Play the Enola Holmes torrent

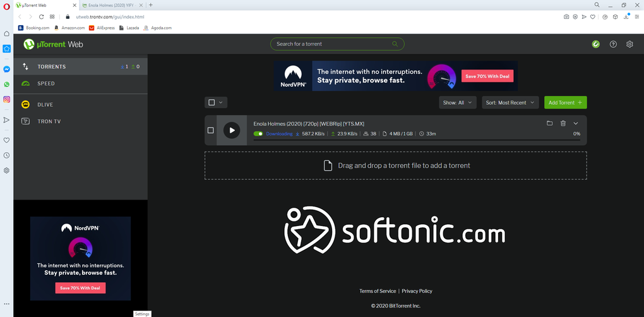point(232,130)
